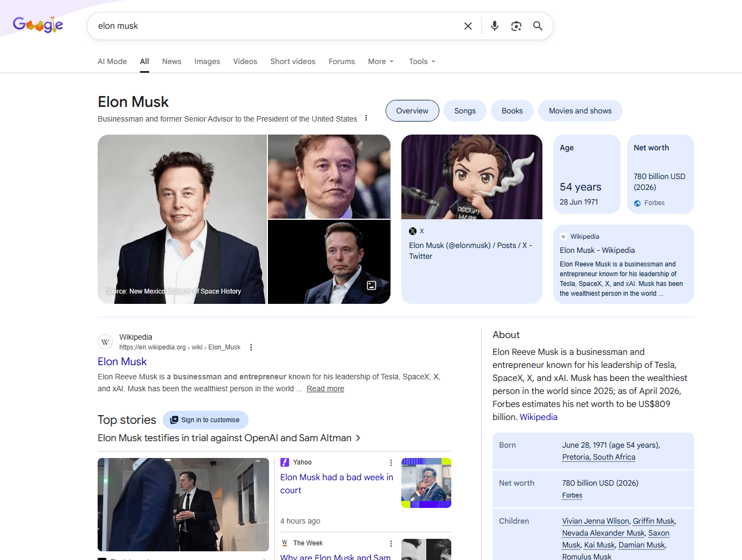
Task: Click Pretoria, South Africa link
Action: click(x=599, y=457)
